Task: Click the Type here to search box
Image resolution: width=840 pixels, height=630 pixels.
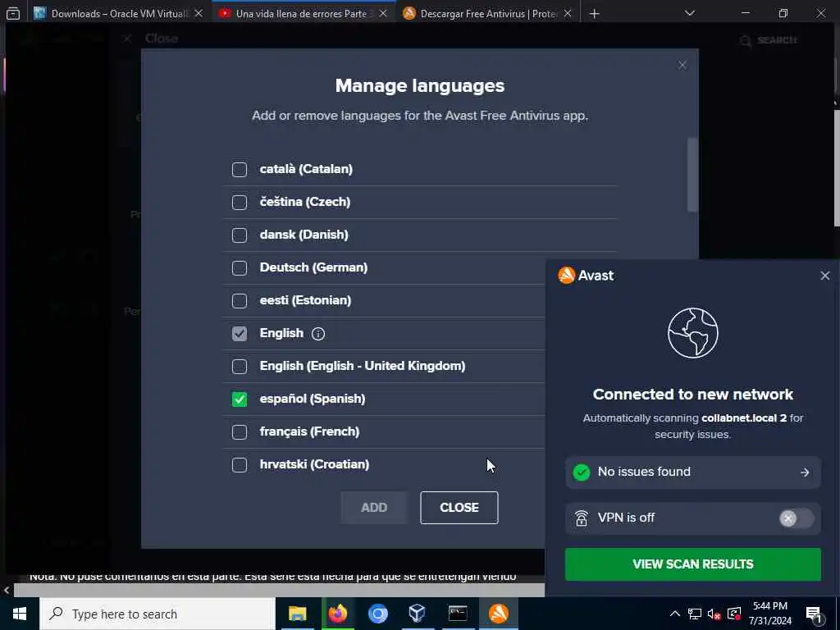Action: click(157, 614)
